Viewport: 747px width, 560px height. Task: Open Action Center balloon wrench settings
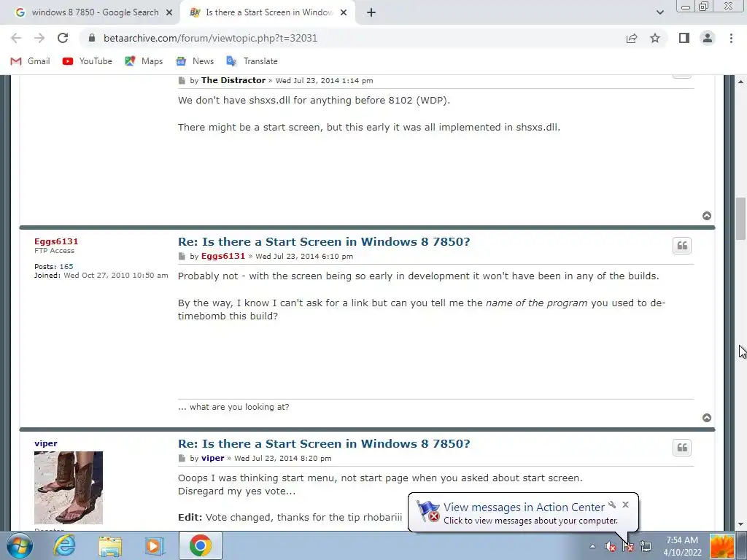[612, 505]
